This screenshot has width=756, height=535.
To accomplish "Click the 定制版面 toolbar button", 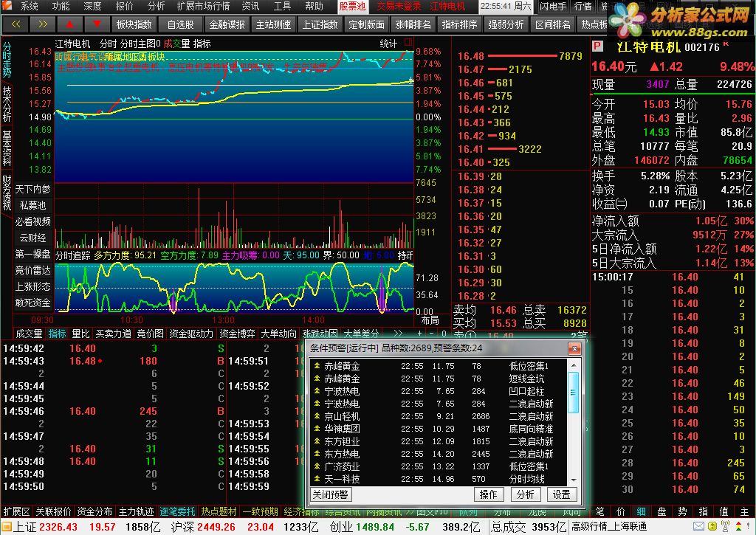I will 366,24.
